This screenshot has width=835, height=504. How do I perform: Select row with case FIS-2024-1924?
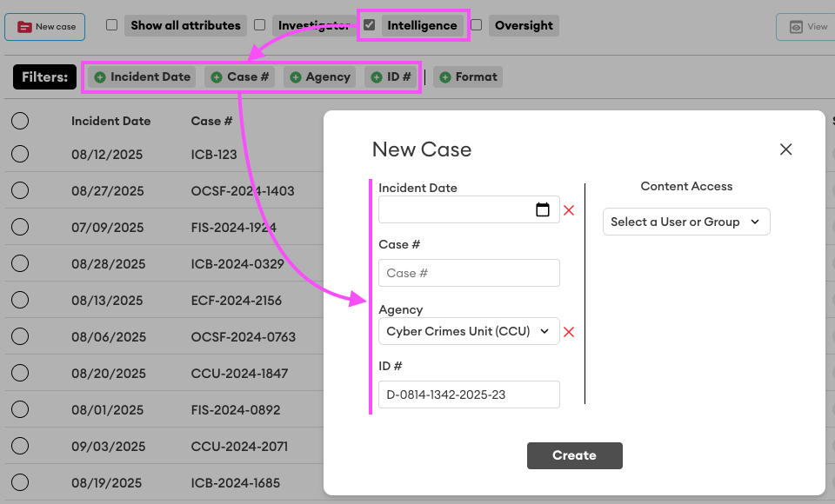tap(20, 227)
